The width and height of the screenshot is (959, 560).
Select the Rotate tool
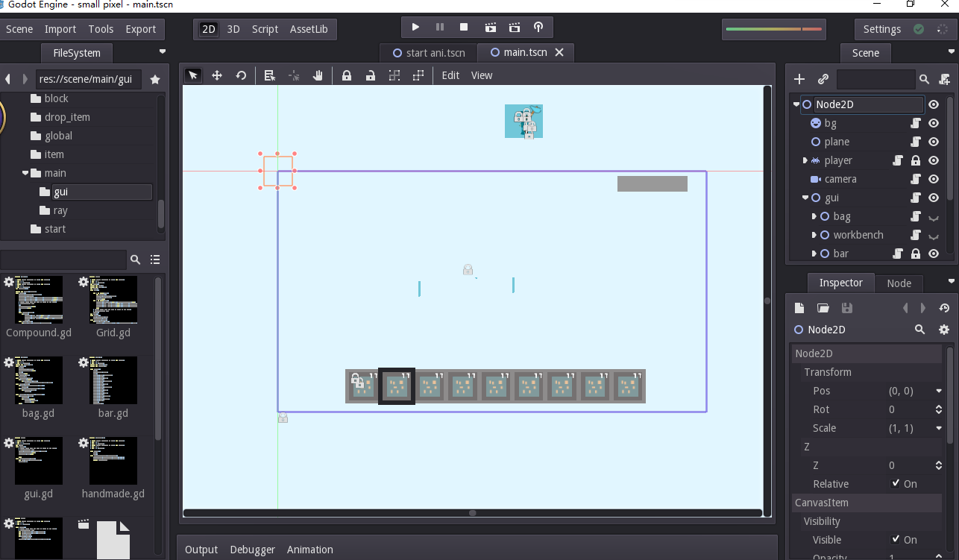(242, 75)
